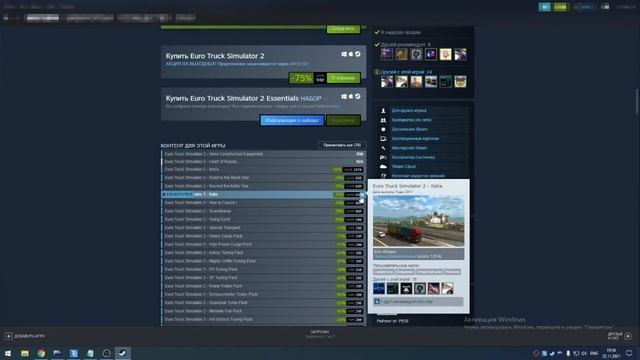The width and height of the screenshot is (640, 360).
Task: Open the Загрузки downloads status in the bottom bar
Action: [x=320, y=334]
